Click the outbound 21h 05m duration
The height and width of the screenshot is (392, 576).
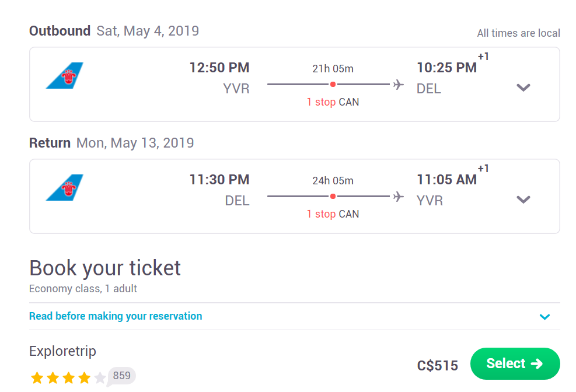pos(333,69)
